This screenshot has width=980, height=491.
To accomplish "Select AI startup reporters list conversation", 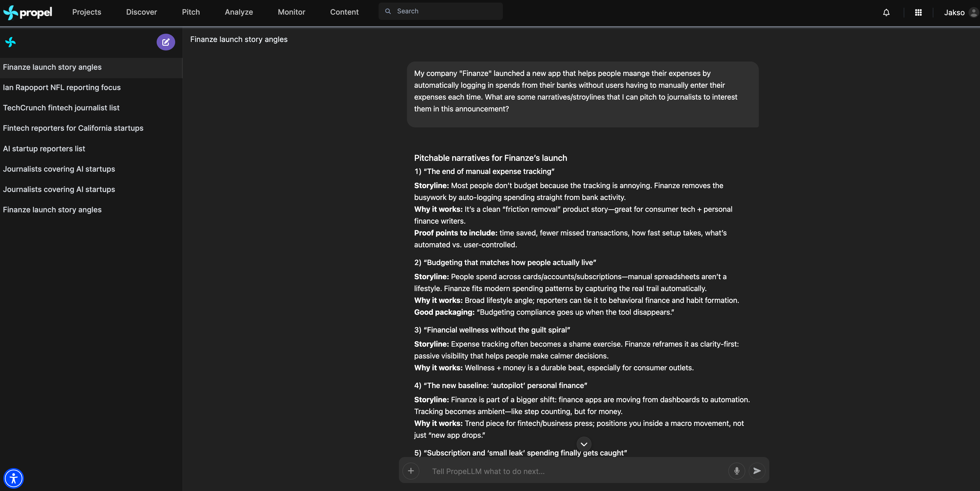I will coord(44,149).
